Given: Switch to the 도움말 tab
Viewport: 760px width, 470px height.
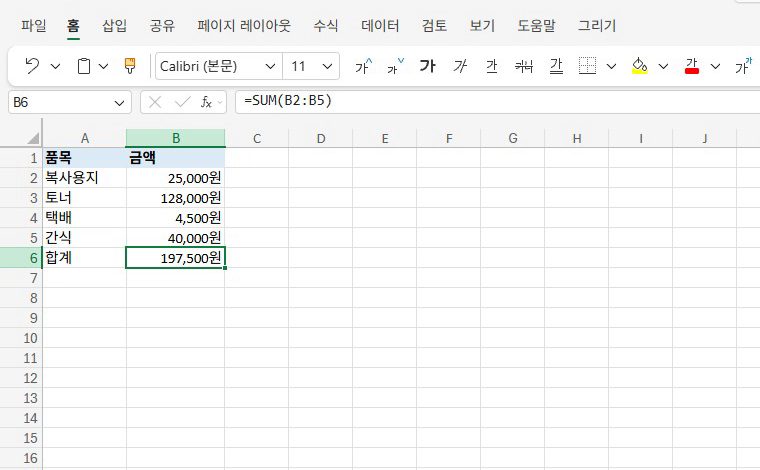Looking at the screenshot, I should coord(536,26).
